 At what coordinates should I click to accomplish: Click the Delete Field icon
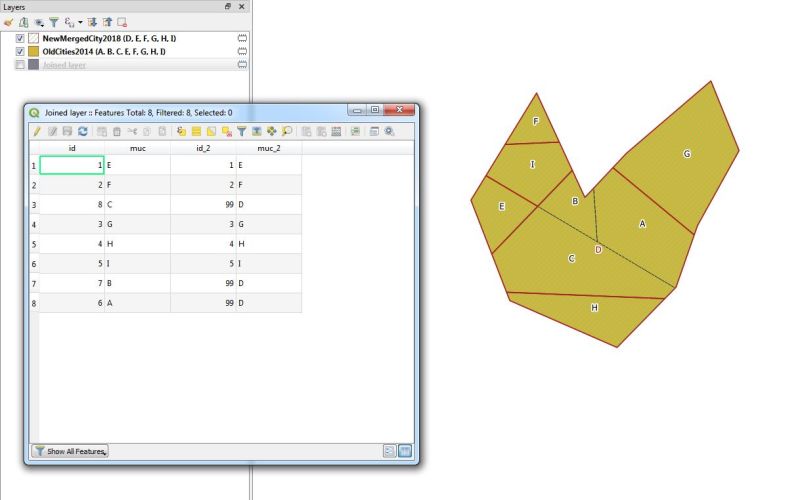321,132
